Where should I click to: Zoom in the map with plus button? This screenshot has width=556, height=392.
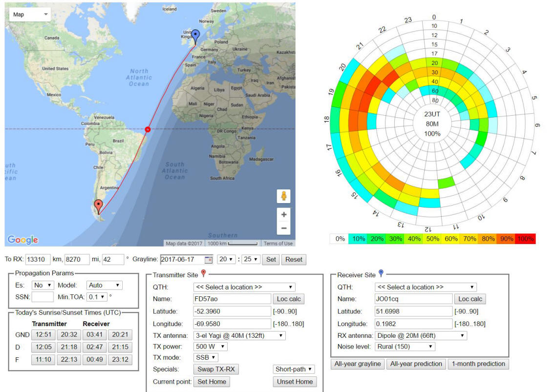pos(283,215)
